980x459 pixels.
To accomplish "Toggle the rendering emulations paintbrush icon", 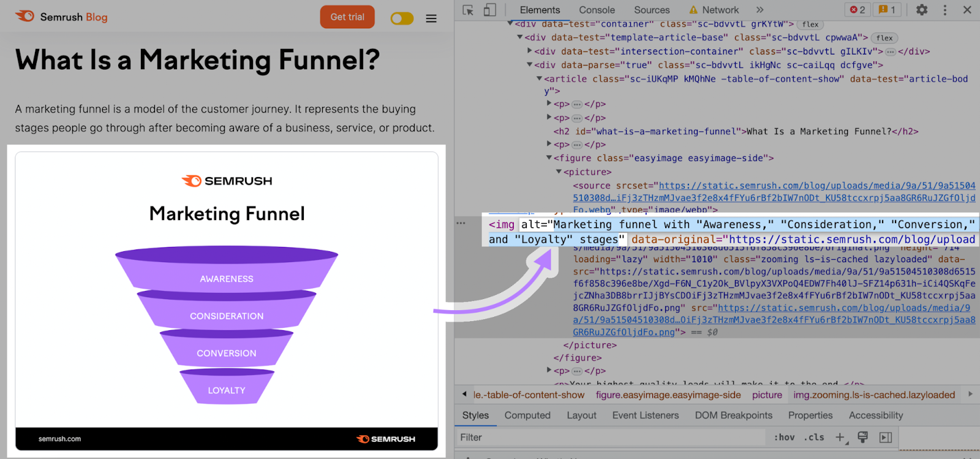I will (862, 437).
